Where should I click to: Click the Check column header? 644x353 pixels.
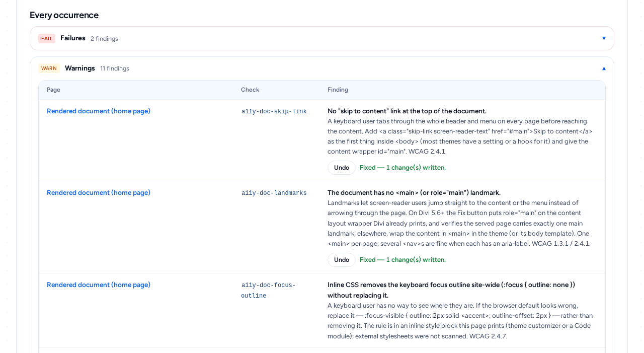(250, 90)
